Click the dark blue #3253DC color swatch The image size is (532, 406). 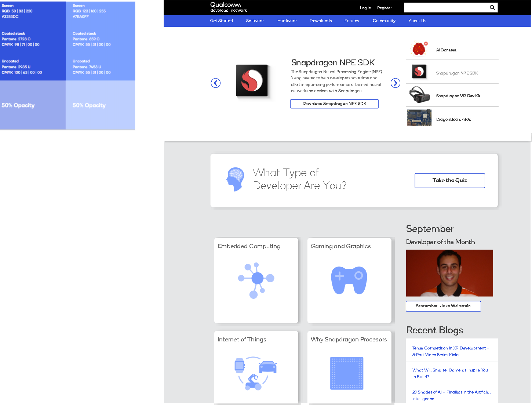(33, 41)
